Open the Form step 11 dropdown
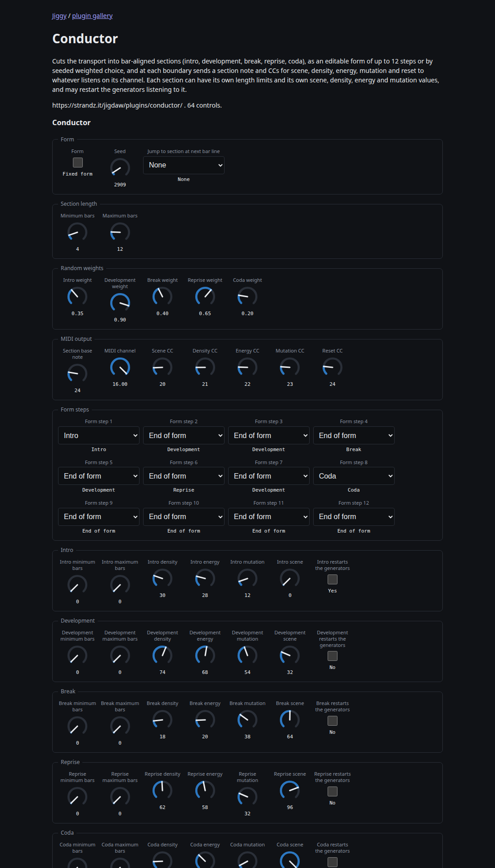Image resolution: width=495 pixels, height=868 pixels. [269, 516]
